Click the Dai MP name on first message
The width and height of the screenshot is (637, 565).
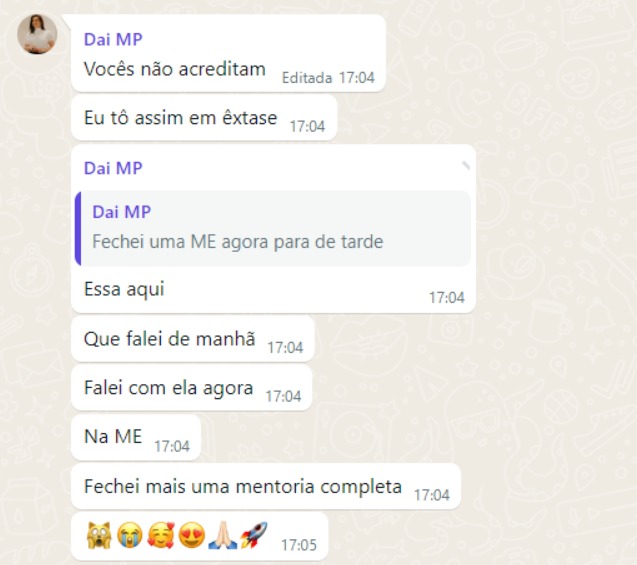coord(113,39)
